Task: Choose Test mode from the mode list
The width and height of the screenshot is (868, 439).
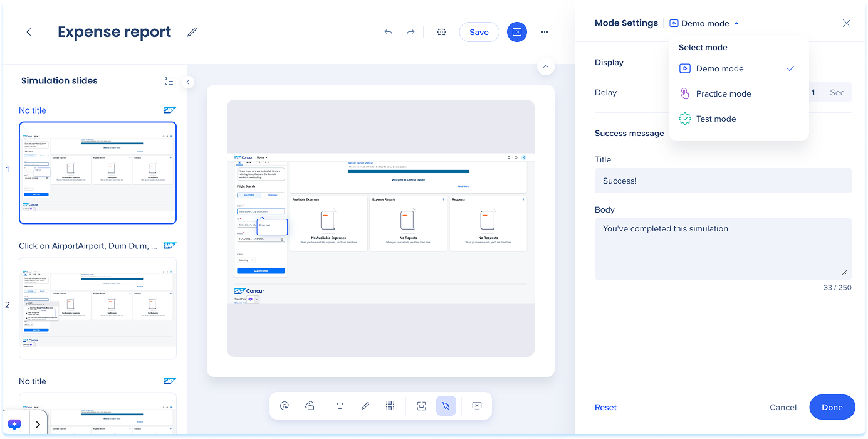Action: 716,119
